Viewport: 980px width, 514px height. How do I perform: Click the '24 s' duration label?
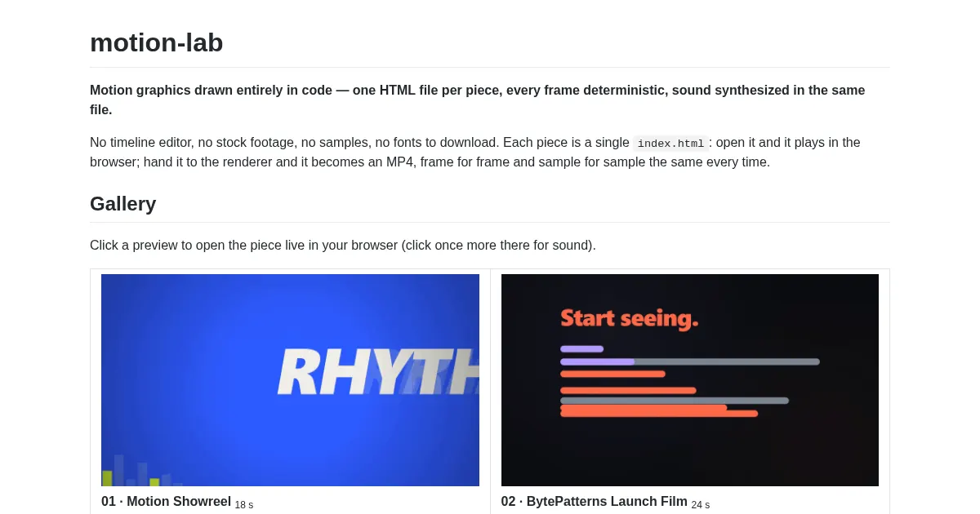pyautogui.click(x=701, y=505)
